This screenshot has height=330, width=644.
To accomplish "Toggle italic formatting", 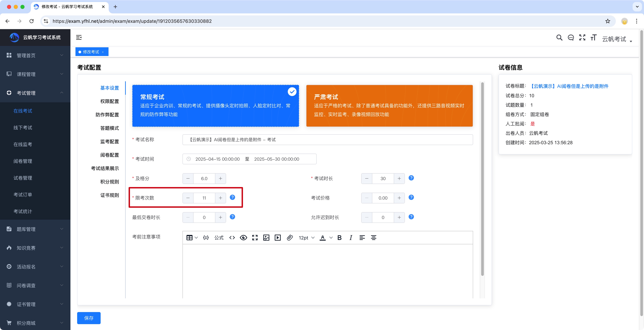I will click(351, 238).
